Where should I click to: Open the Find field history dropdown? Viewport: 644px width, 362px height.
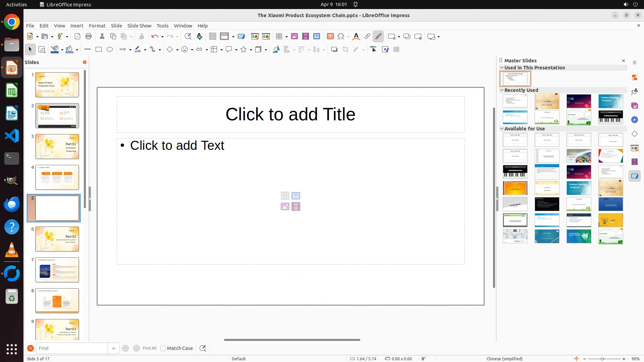114,348
